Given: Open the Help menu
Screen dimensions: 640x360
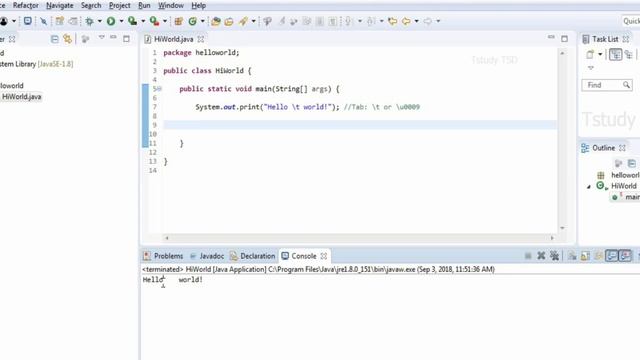Looking at the screenshot, I should coord(198,5).
